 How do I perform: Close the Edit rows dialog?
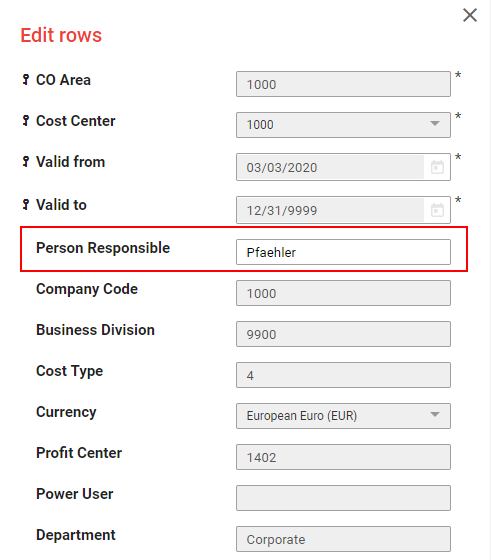(470, 15)
